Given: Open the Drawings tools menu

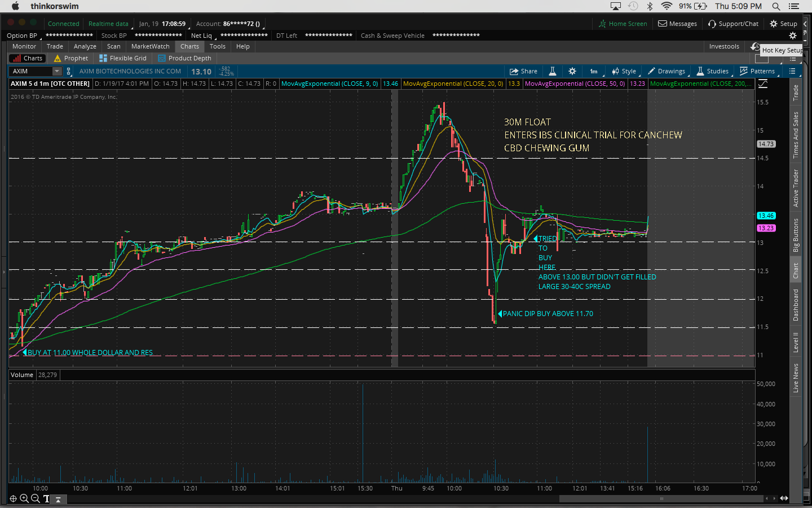Looking at the screenshot, I should pyautogui.click(x=667, y=71).
